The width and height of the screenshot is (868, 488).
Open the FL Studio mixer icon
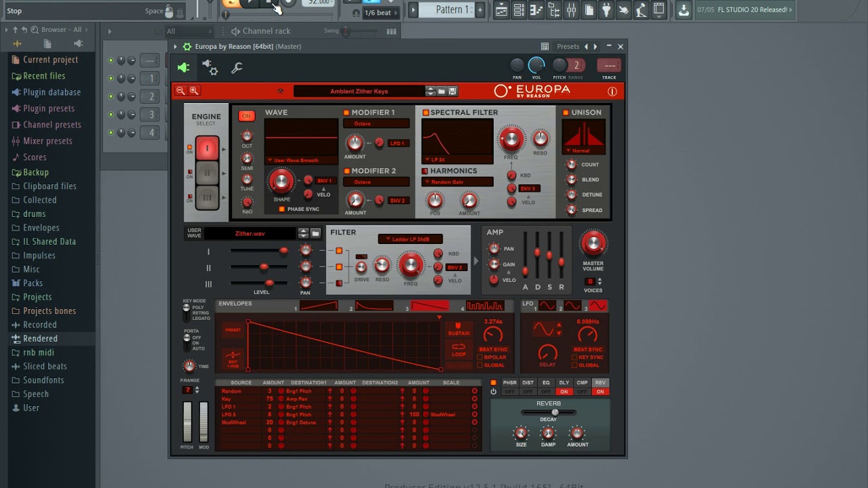pyautogui.click(x=571, y=9)
